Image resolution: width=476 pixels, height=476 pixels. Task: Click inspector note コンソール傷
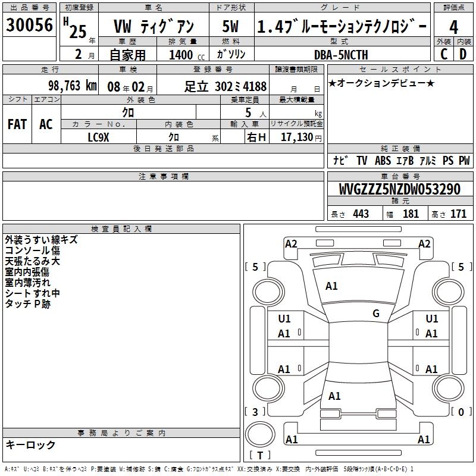[x=33, y=250]
